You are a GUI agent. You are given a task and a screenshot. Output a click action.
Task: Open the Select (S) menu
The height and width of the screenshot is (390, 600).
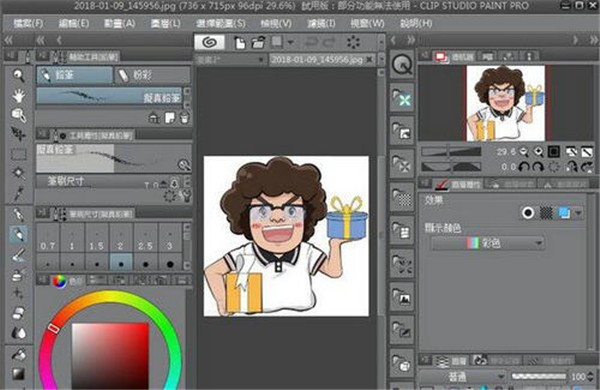pos(221,23)
